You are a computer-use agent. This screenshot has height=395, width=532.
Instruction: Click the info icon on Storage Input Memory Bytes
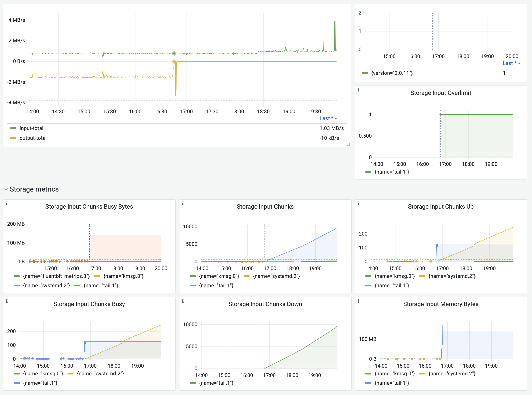click(359, 301)
